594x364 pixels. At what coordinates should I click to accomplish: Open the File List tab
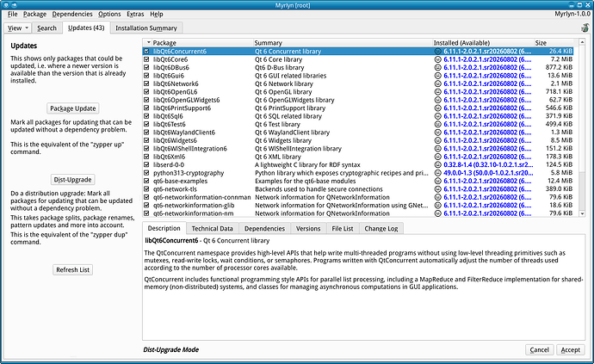click(x=342, y=228)
